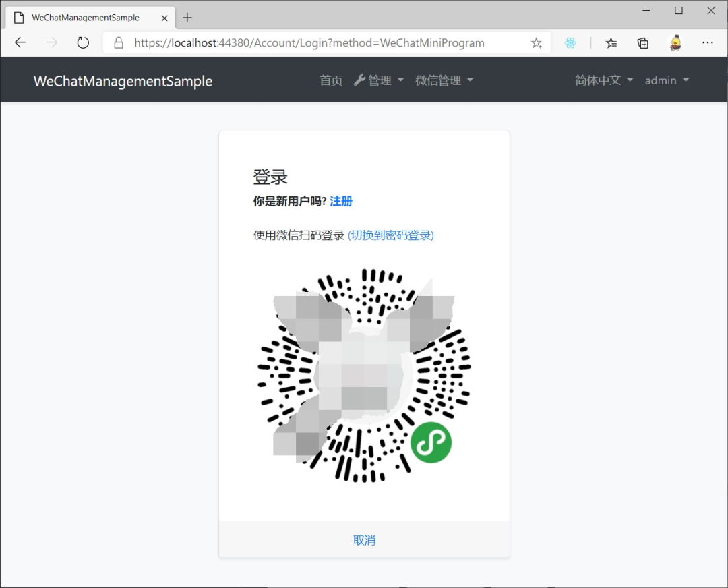This screenshot has height=588, width=728.
Task: Go to 首页 in the navbar
Action: [331, 80]
